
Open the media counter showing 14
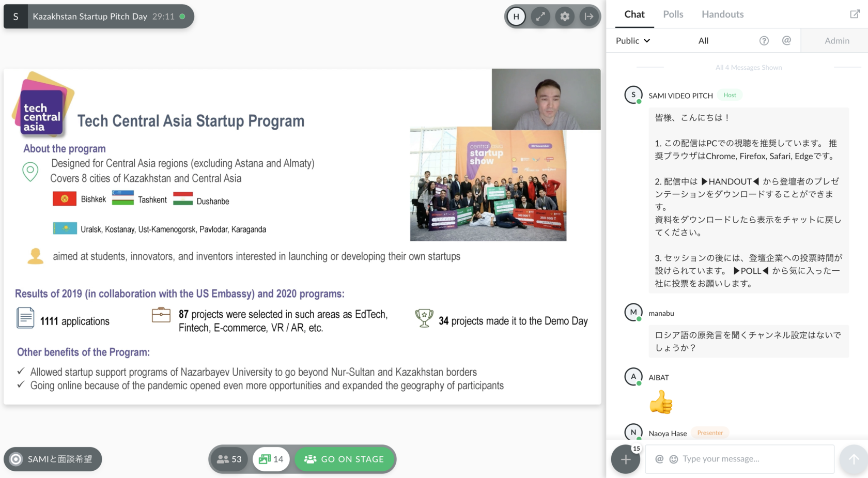tap(271, 459)
